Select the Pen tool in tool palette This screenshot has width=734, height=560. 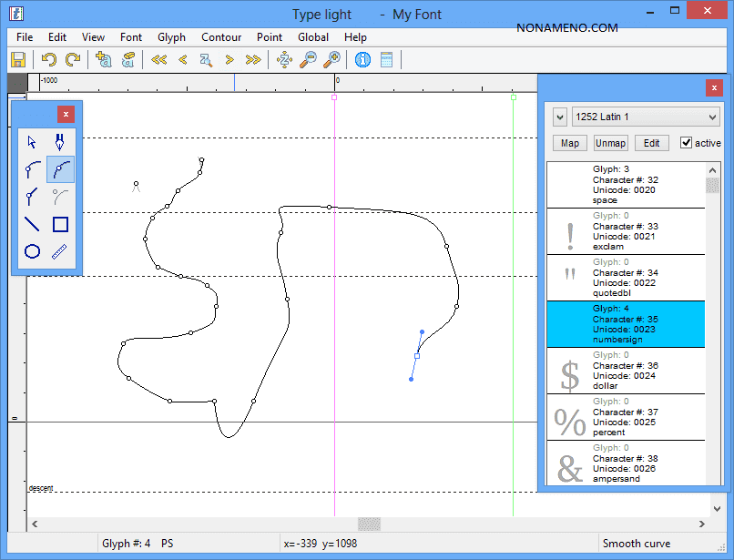[x=60, y=143]
